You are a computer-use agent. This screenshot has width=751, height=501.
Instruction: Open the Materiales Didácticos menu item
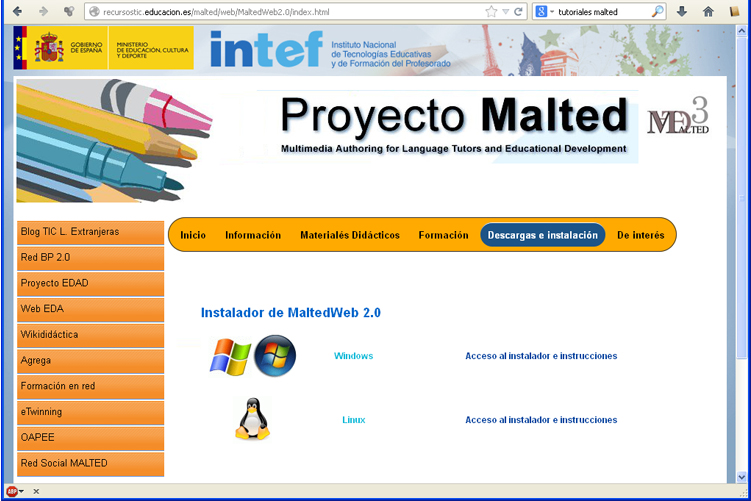(350, 235)
